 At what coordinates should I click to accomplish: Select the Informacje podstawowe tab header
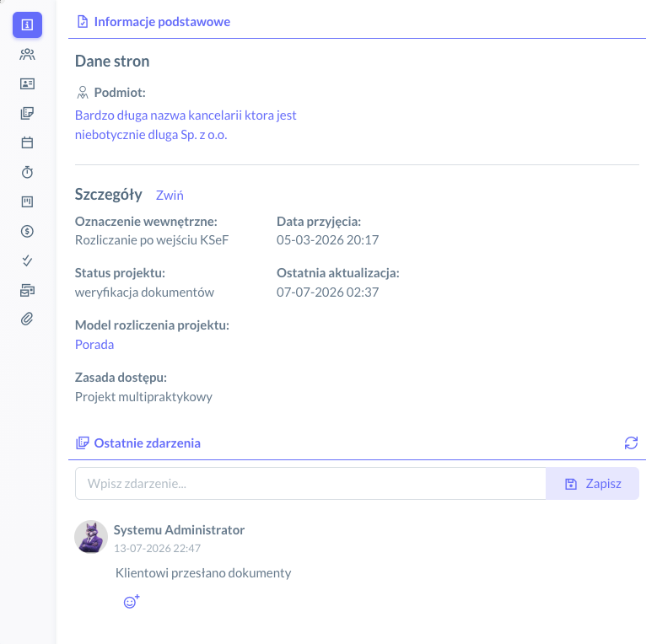(x=153, y=22)
